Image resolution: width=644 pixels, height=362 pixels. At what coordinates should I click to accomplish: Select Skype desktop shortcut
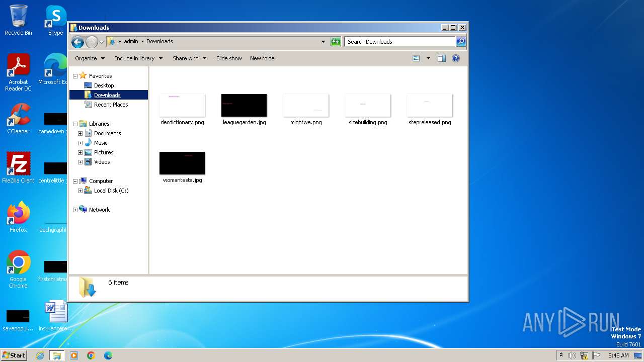pos(55,20)
